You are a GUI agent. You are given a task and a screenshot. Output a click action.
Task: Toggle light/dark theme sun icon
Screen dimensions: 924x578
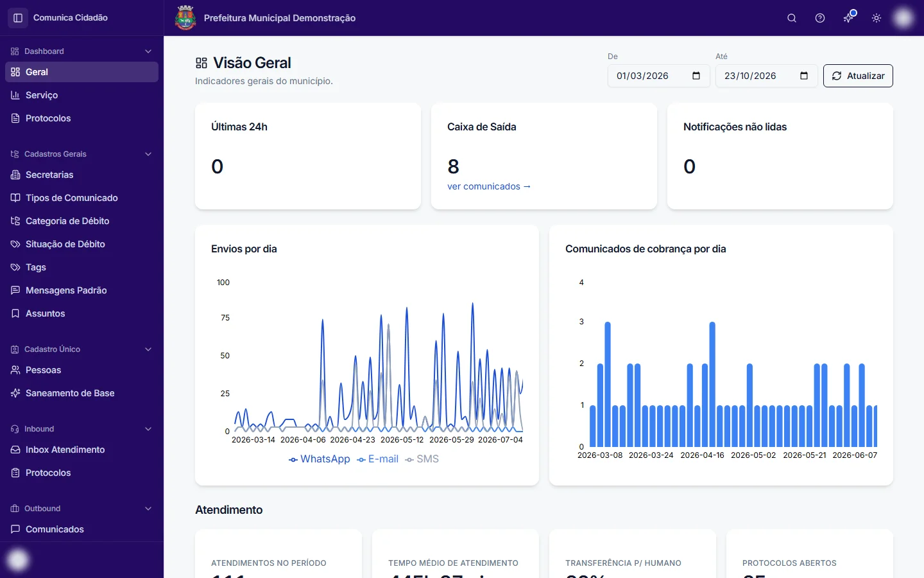point(877,18)
